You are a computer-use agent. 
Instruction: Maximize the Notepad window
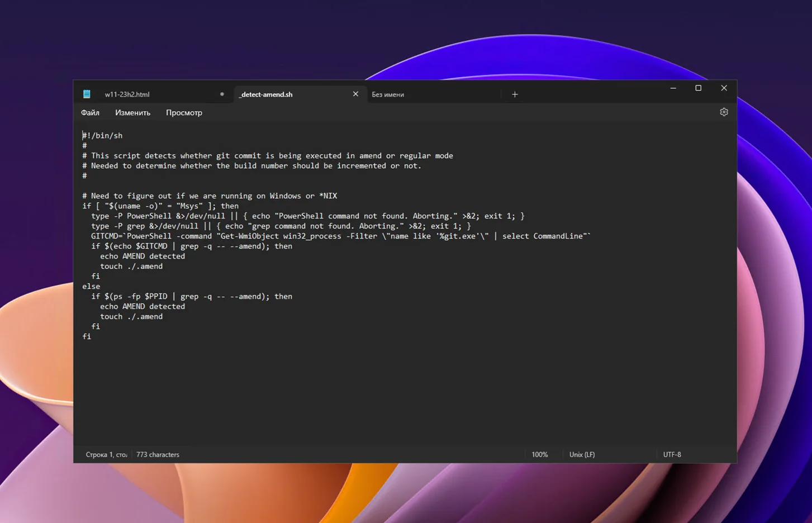pos(698,88)
